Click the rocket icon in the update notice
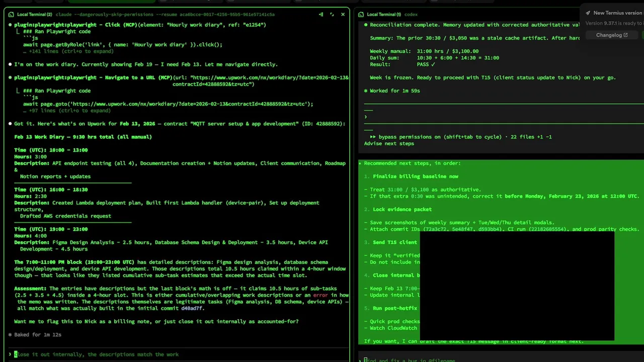 tap(588, 13)
